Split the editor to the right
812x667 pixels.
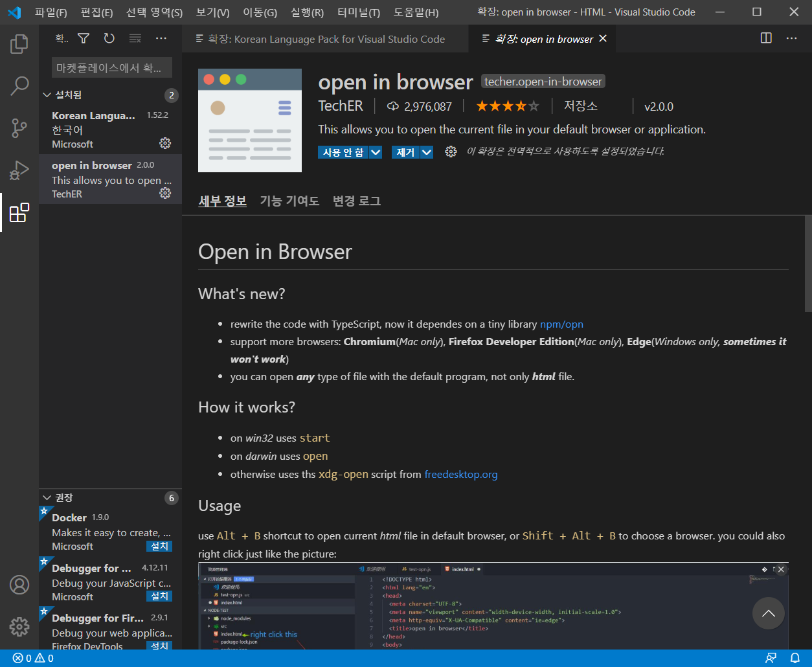(x=766, y=38)
